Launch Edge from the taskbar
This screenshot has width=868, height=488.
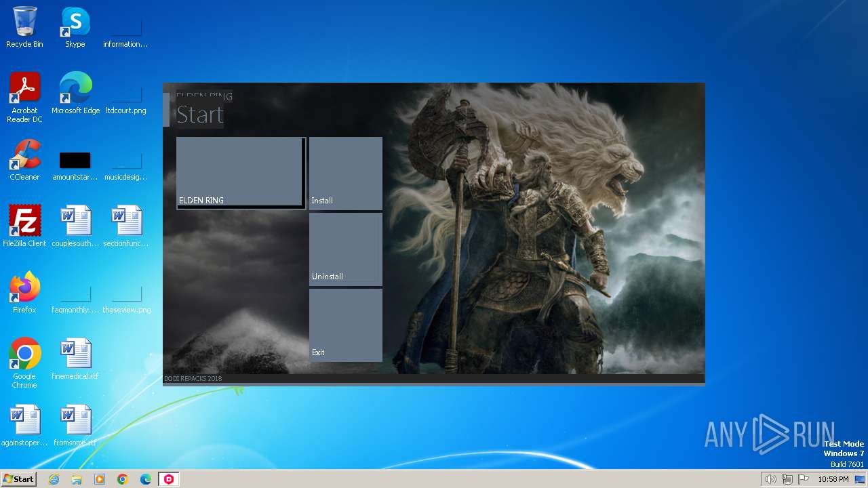coord(146,479)
